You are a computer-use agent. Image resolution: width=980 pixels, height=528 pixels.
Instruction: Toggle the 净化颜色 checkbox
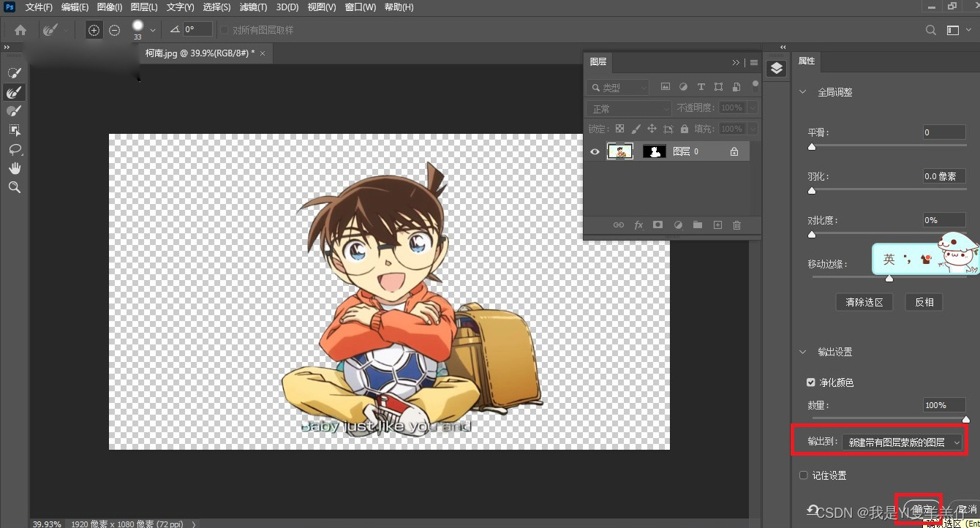tap(810, 382)
